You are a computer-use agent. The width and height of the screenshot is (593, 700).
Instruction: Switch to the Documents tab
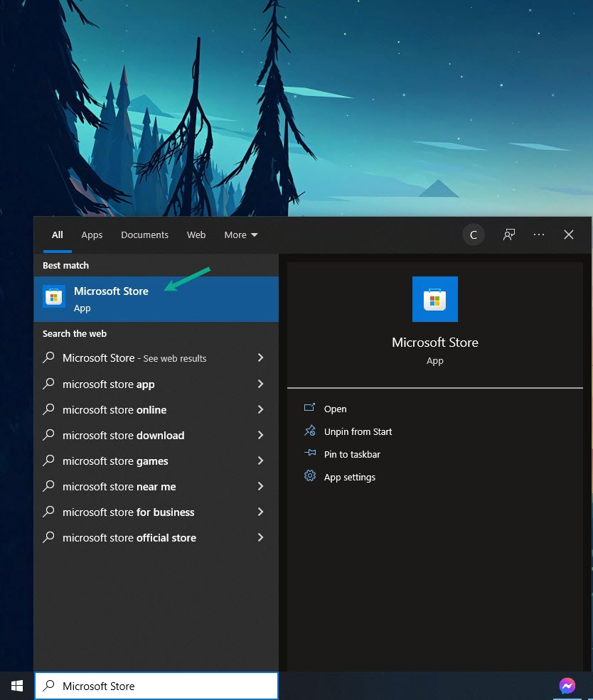point(144,235)
